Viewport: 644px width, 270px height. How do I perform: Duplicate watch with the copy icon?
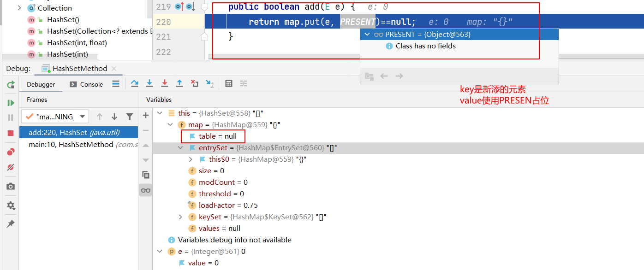[146, 175]
